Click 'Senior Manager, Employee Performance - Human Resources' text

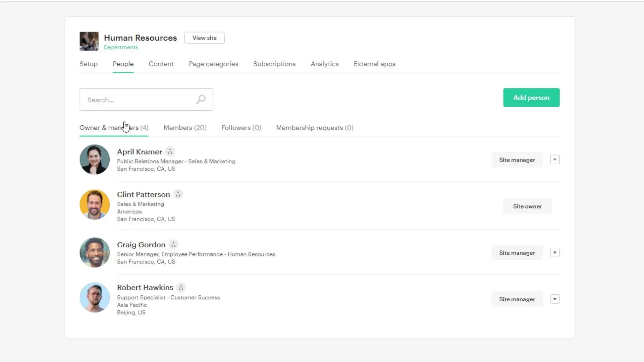tap(196, 254)
